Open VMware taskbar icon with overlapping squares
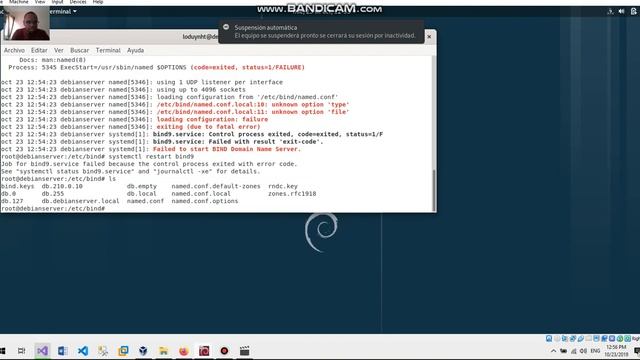The height and width of the screenshot is (360, 640). tap(123, 351)
